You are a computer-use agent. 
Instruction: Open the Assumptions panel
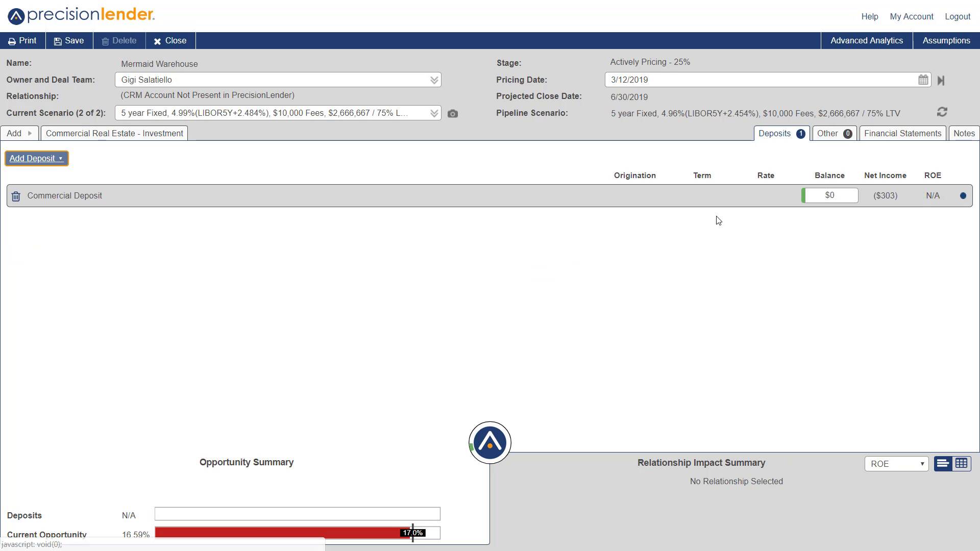[946, 40]
